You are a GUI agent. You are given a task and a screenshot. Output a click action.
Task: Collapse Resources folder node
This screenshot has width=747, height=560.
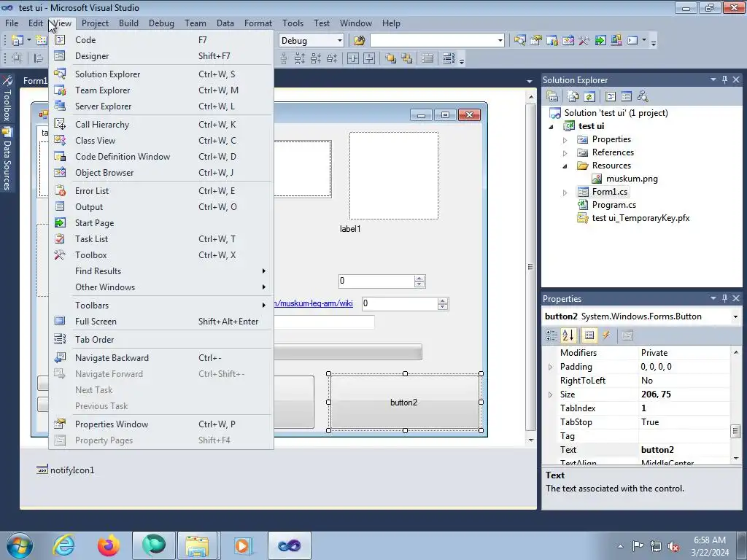565,166
